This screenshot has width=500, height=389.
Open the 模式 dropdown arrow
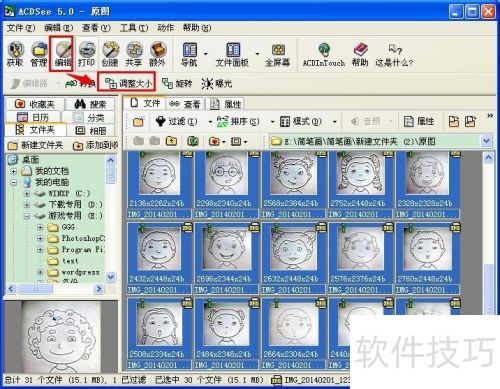pos(335,122)
